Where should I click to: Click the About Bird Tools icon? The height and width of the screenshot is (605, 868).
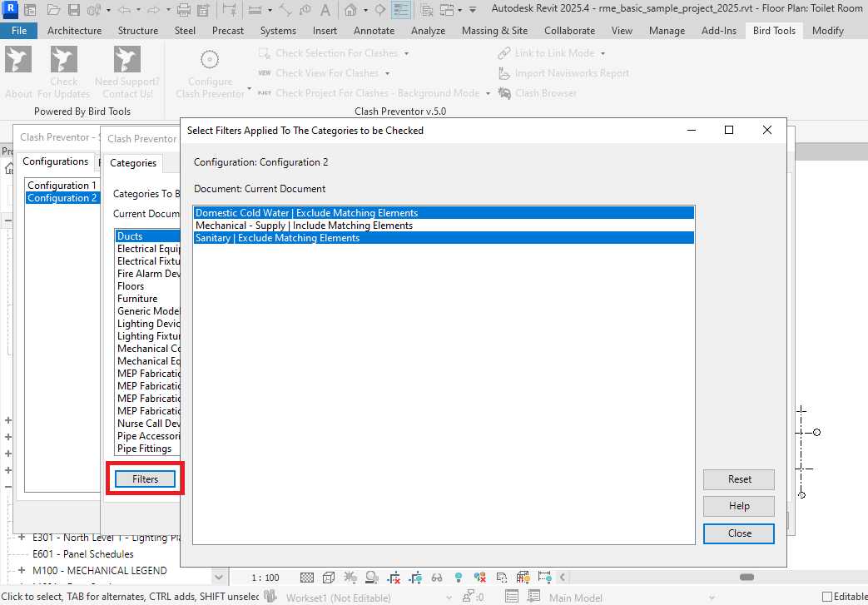pos(18,60)
